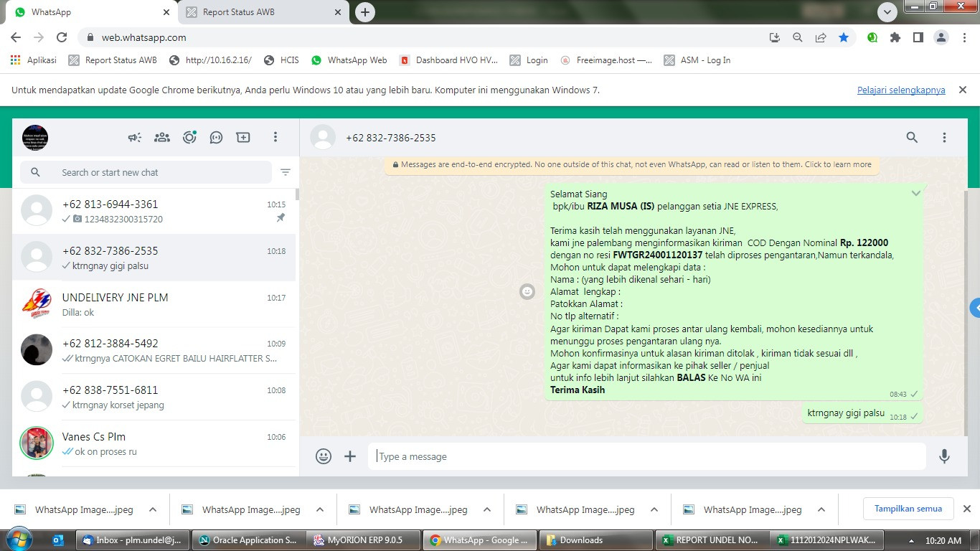Open the UNDELIVERY JNE PLM chat

[x=154, y=304]
